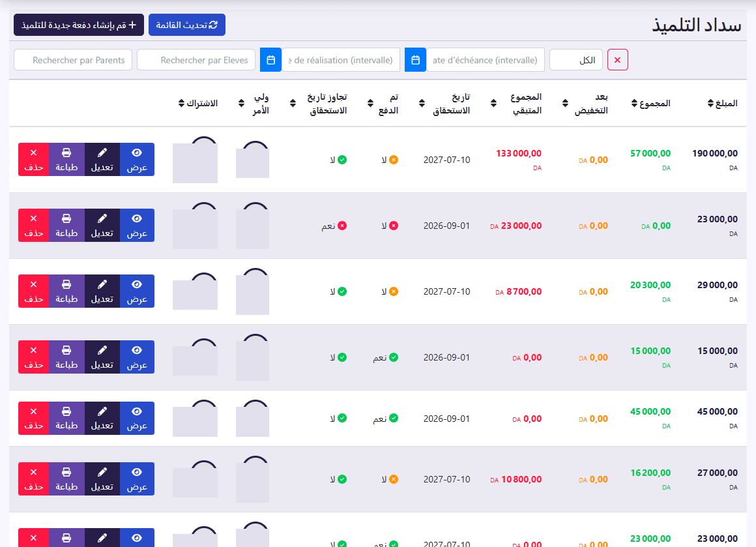
Task: Focus the Rechercher par Eleves field
Action: coord(196,60)
